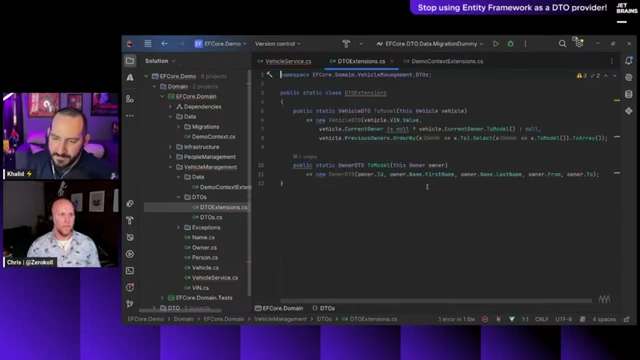Expand the Migrations folder

point(178,127)
